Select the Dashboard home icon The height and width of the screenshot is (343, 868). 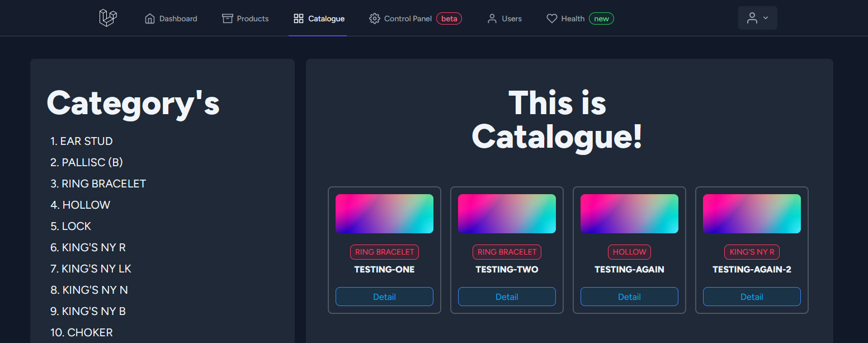149,18
